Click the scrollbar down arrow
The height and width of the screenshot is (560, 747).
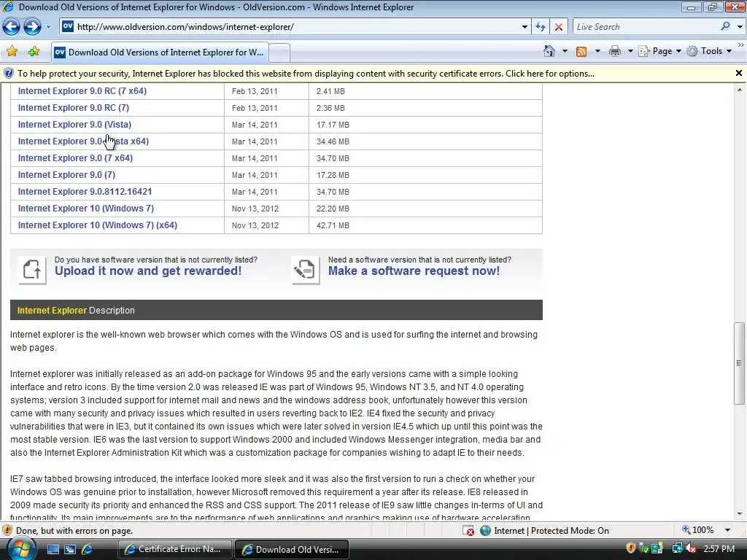(740, 513)
